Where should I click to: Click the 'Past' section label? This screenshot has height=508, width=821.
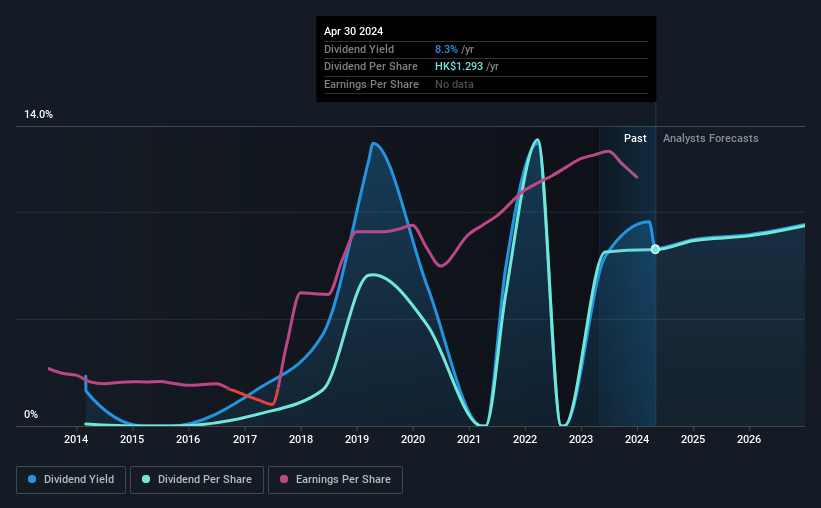635,138
